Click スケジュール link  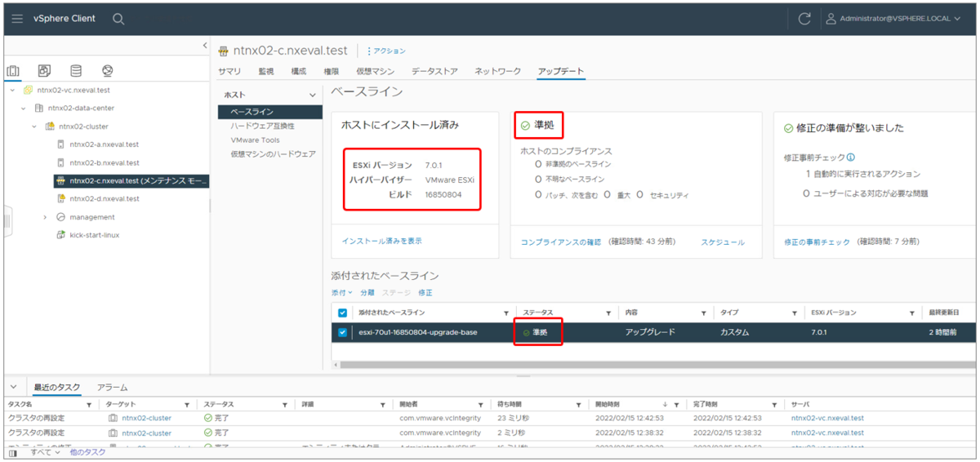(723, 242)
